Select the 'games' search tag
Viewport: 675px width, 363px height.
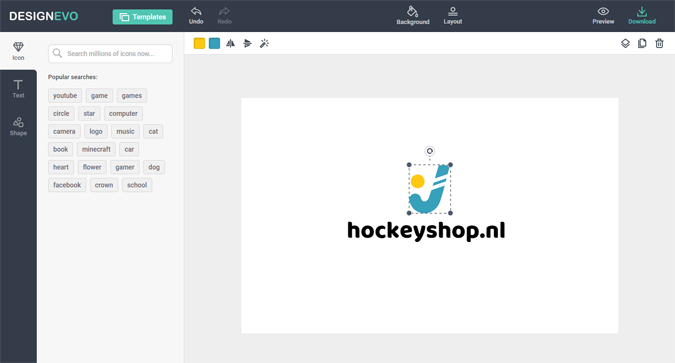coord(132,96)
